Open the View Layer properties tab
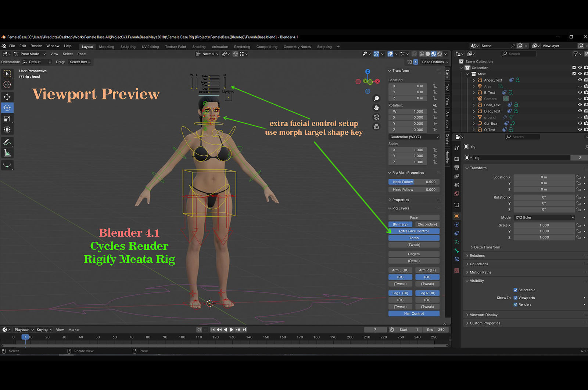Image resolution: width=588 pixels, height=390 pixels. (456, 176)
